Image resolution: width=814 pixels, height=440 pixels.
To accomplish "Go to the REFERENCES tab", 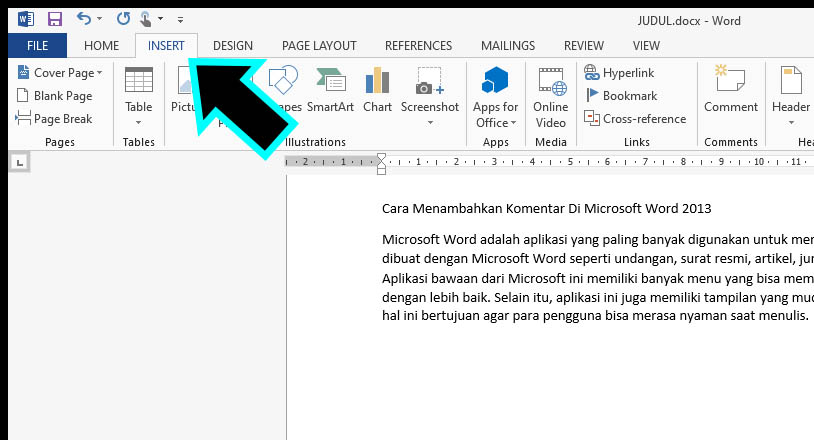I will click(418, 46).
